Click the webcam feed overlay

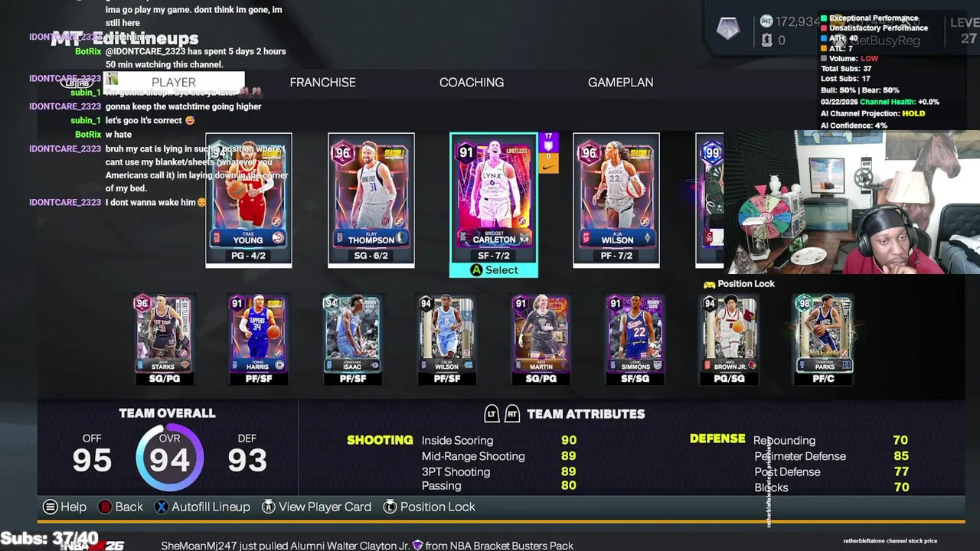click(852, 202)
